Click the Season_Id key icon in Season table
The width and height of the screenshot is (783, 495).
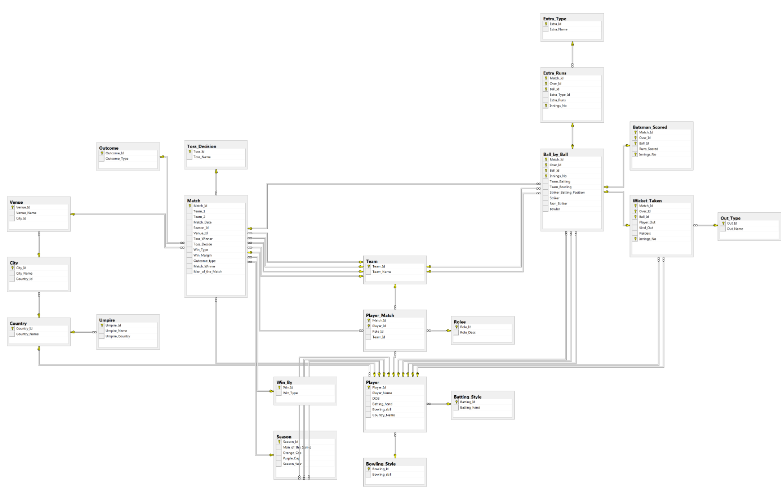tap(279, 442)
